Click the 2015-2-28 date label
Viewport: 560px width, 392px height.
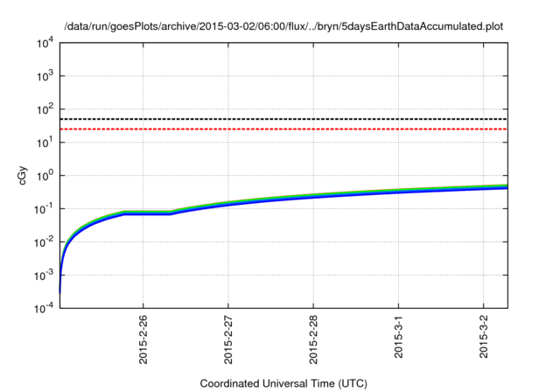pyautogui.click(x=313, y=339)
